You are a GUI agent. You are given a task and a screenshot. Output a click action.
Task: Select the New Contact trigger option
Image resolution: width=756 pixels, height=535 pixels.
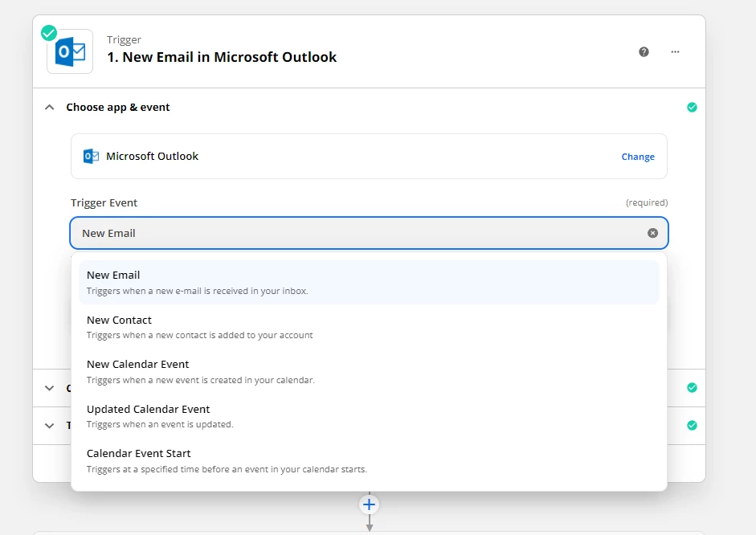(369, 327)
